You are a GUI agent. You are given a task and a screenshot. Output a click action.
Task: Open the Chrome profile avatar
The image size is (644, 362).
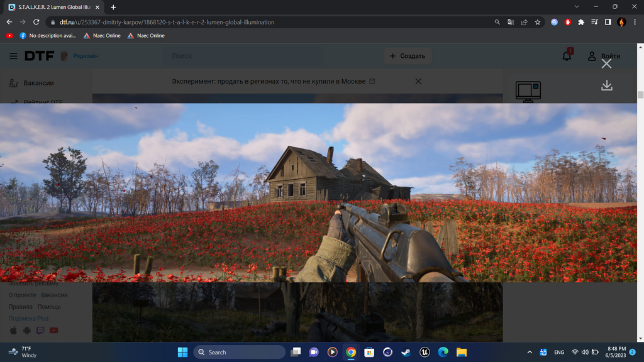click(x=621, y=22)
